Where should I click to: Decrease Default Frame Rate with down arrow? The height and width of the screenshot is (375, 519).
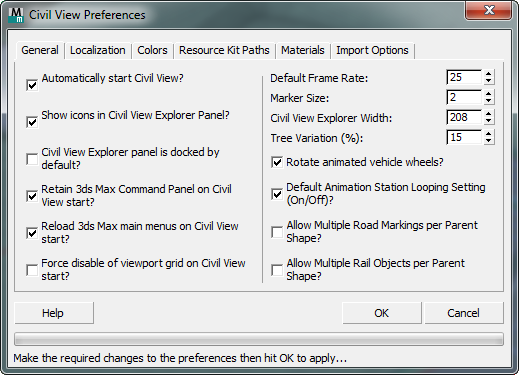point(488,81)
